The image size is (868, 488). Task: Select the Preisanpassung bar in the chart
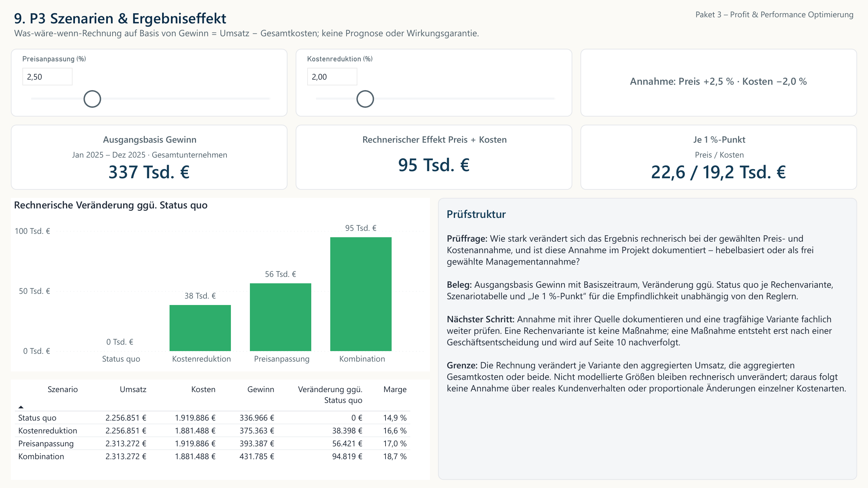(280, 317)
